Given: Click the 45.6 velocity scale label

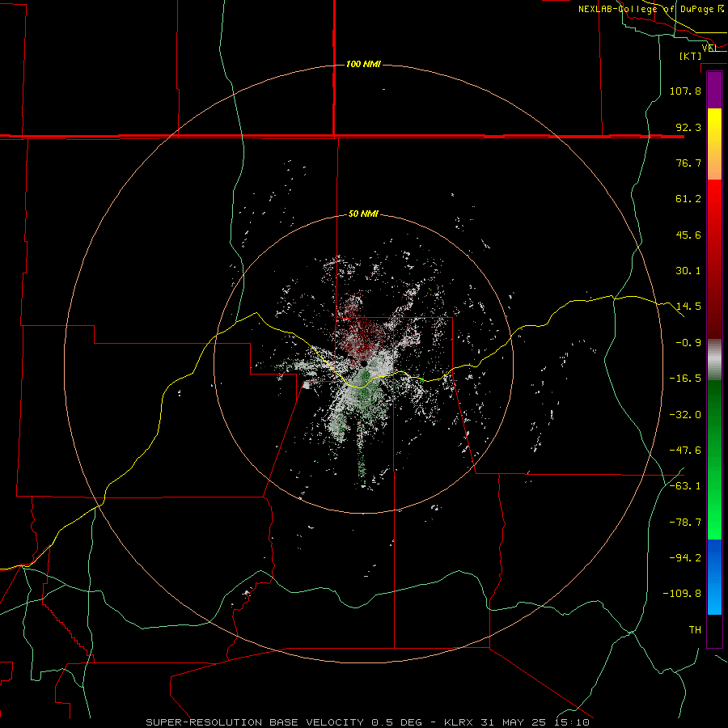Looking at the screenshot, I should coord(688,235).
